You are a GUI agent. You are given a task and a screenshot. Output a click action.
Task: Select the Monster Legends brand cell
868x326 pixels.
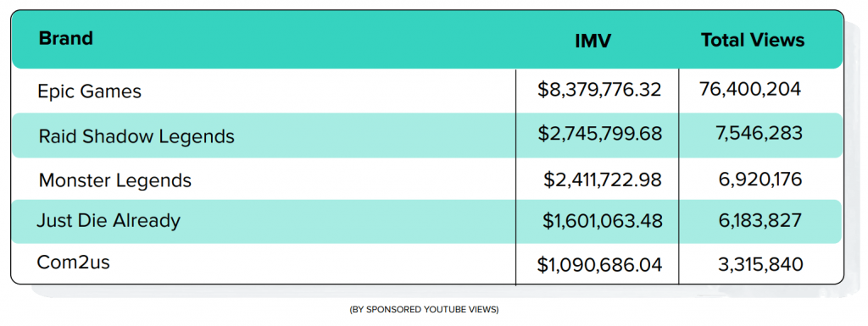[x=115, y=180]
